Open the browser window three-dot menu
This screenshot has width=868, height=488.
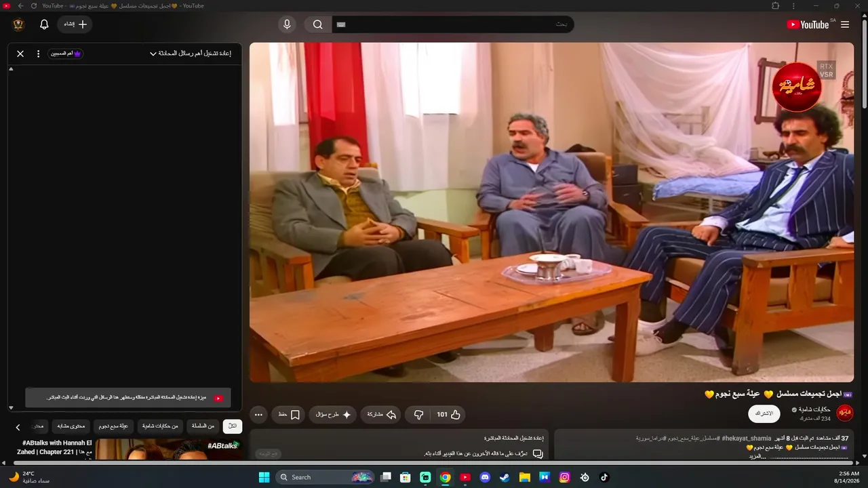(x=795, y=6)
